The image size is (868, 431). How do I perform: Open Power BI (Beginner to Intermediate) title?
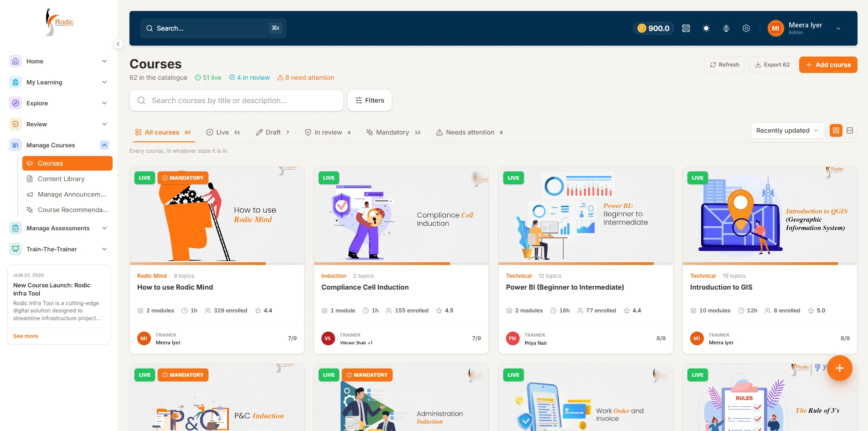coord(565,287)
